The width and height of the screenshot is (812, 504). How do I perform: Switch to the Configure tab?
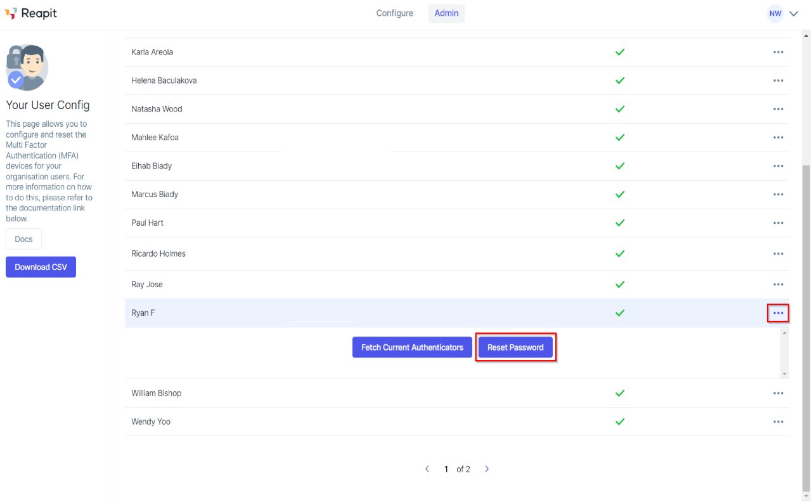click(394, 13)
